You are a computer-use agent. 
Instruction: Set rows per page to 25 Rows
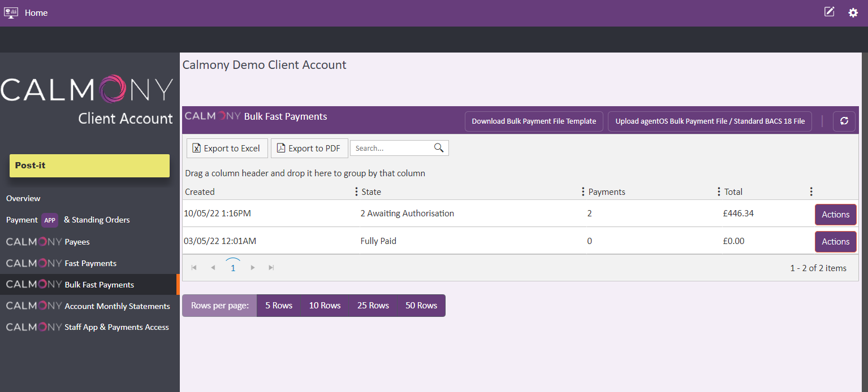(373, 306)
